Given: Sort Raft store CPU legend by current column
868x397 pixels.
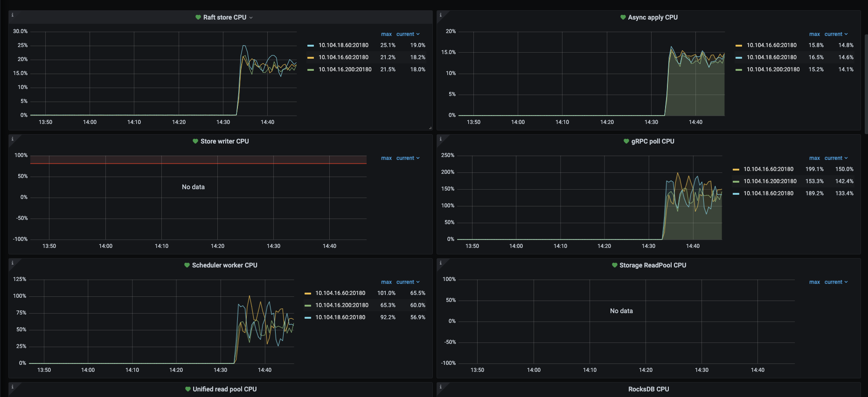Looking at the screenshot, I should click(x=408, y=34).
